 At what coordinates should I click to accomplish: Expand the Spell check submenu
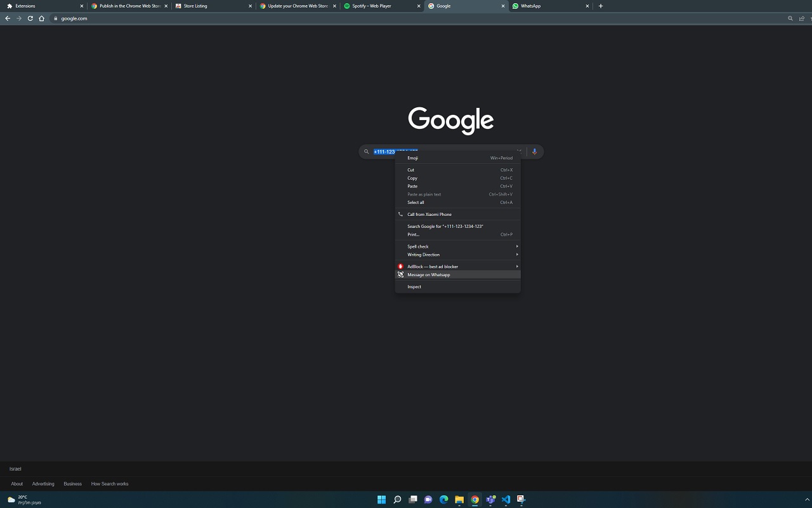pos(418,246)
